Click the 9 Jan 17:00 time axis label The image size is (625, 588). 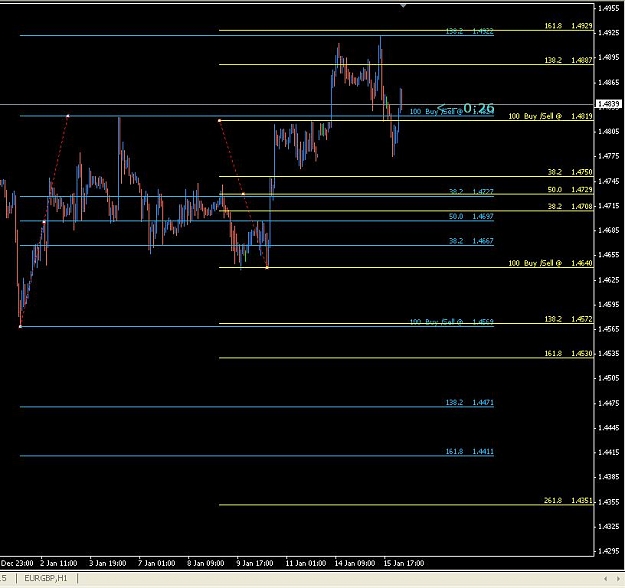[x=255, y=563]
